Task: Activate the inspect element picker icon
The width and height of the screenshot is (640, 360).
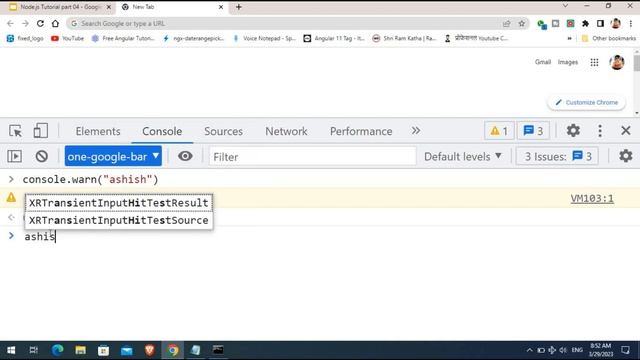Action: pyautogui.click(x=16, y=131)
